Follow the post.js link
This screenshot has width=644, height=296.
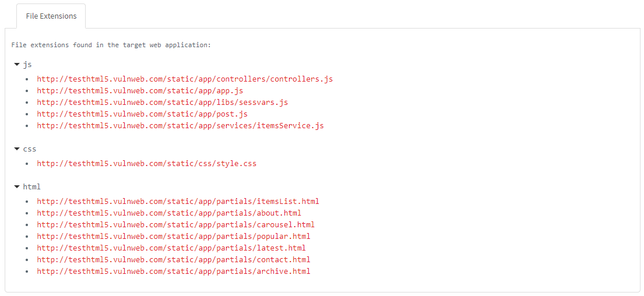(142, 114)
